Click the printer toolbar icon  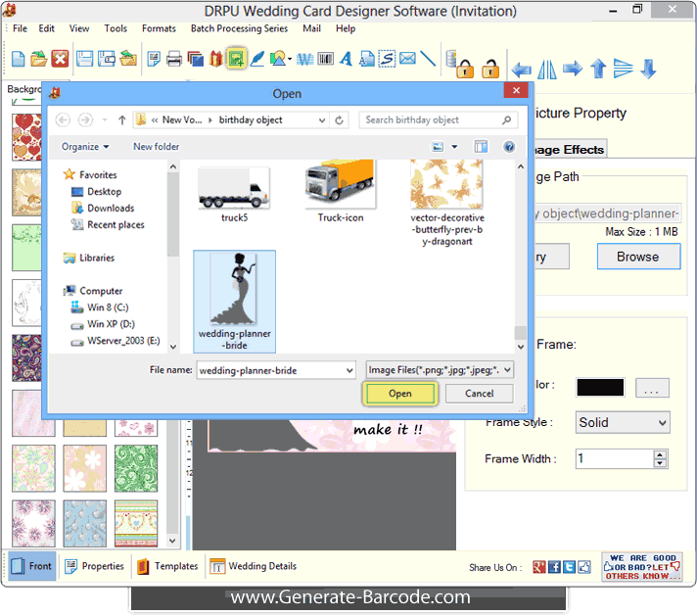tap(174, 59)
